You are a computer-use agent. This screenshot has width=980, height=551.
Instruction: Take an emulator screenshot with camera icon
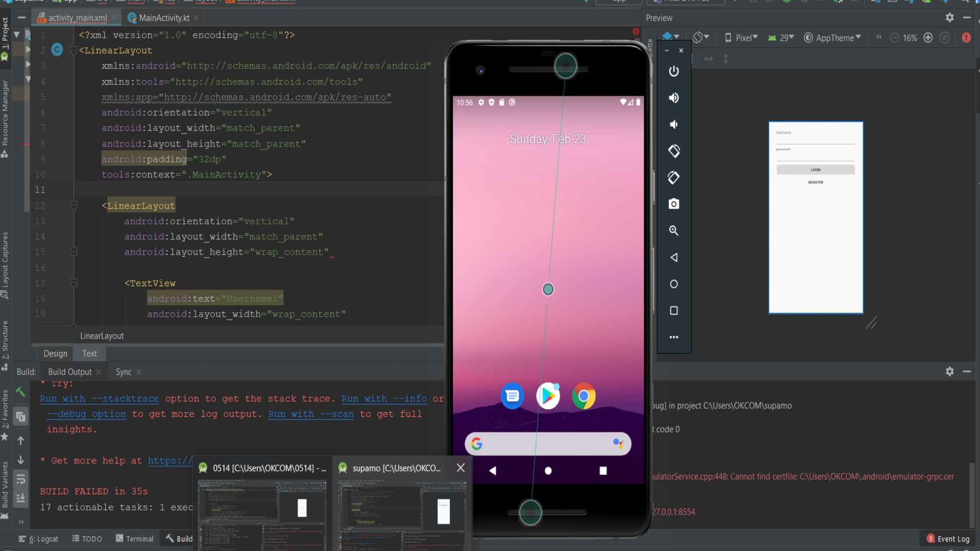[x=674, y=204]
